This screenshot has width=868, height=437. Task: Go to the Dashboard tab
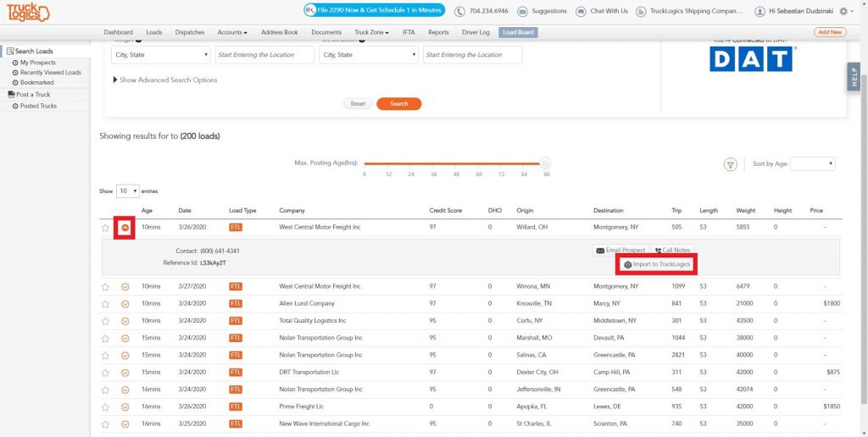[118, 33]
